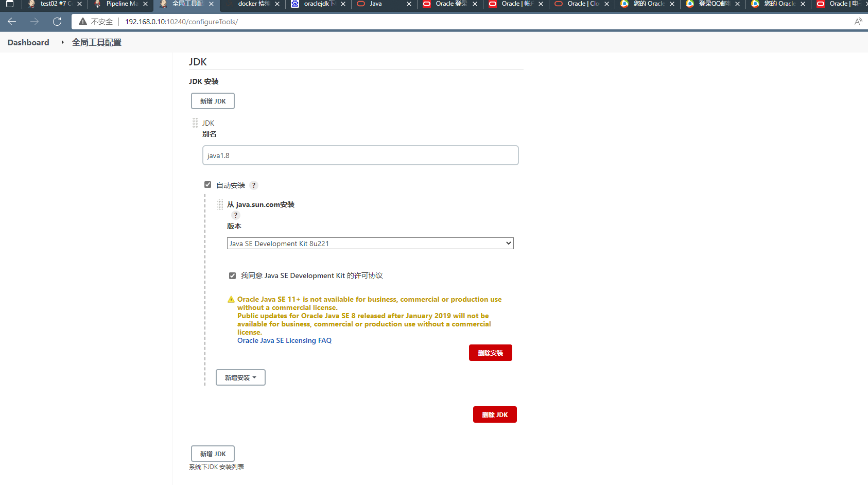Go to Dashboard breadcrumb link
This screenshot has width=868, height=485.
point(28,42)
